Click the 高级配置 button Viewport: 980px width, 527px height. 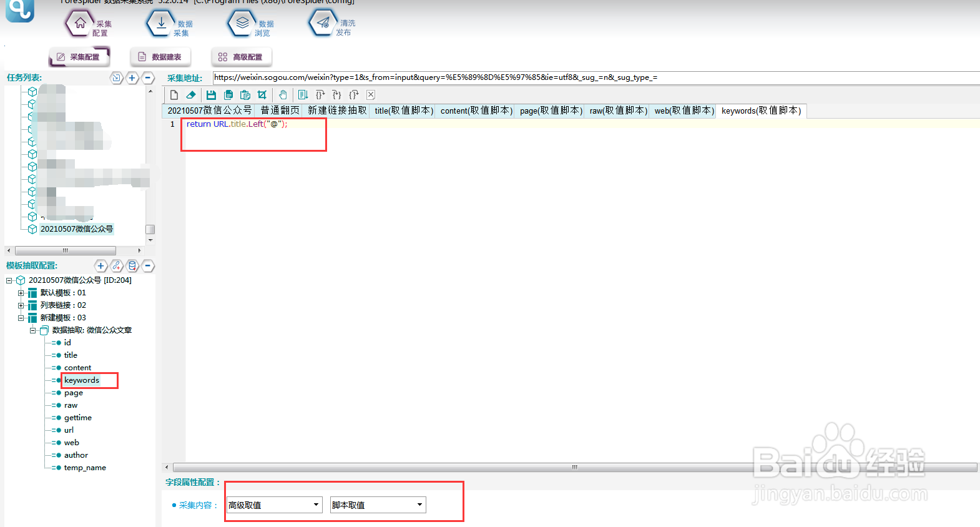242,57
